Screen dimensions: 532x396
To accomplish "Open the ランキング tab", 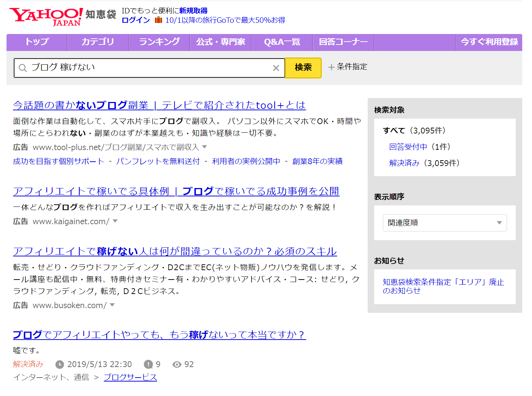I will [x=159, y=42].
